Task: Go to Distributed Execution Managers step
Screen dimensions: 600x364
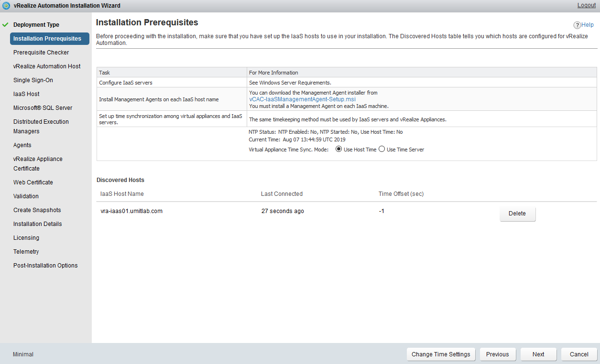Action: pos(41,126)
